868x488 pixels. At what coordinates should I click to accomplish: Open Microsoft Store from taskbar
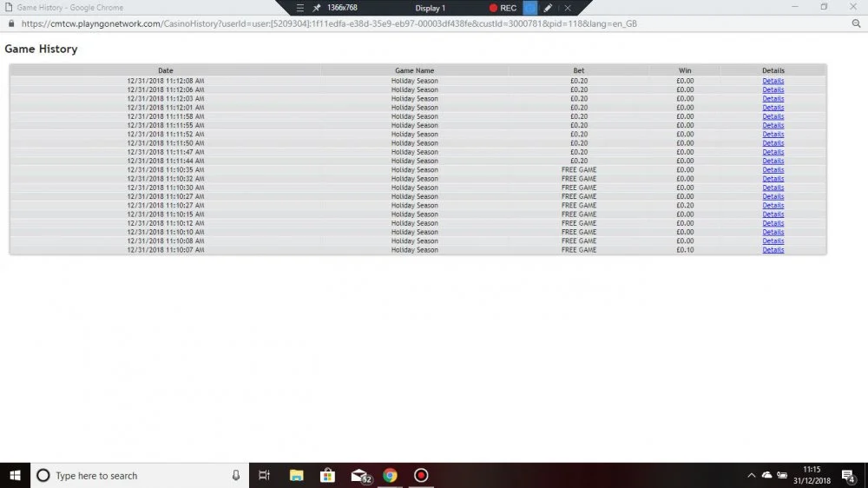coord(327,475)
